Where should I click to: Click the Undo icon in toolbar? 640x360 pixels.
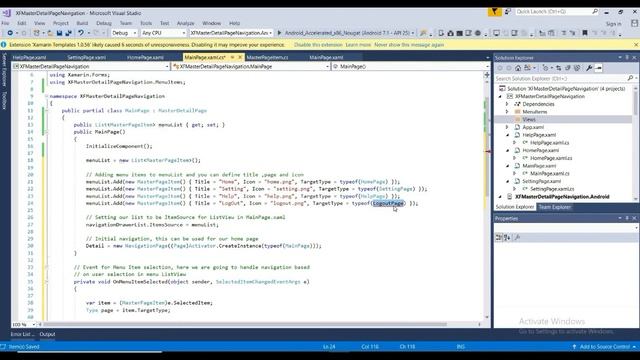81,33
